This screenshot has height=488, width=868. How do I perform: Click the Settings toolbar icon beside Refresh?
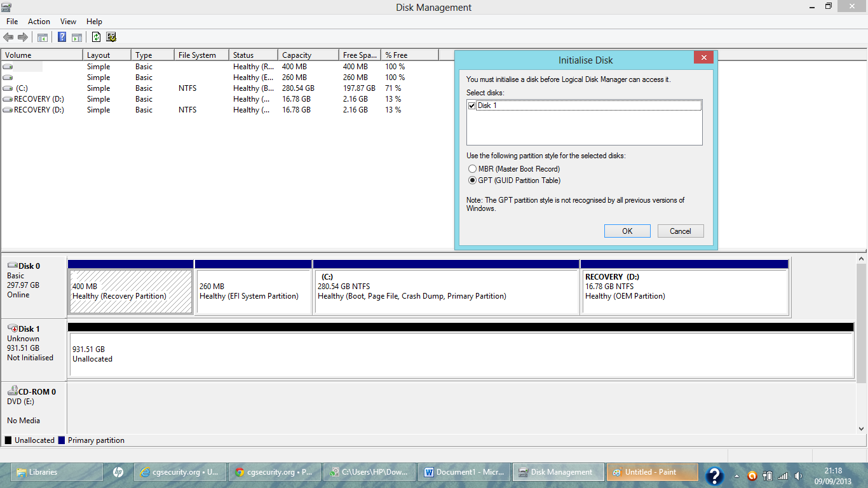(111, 37)
